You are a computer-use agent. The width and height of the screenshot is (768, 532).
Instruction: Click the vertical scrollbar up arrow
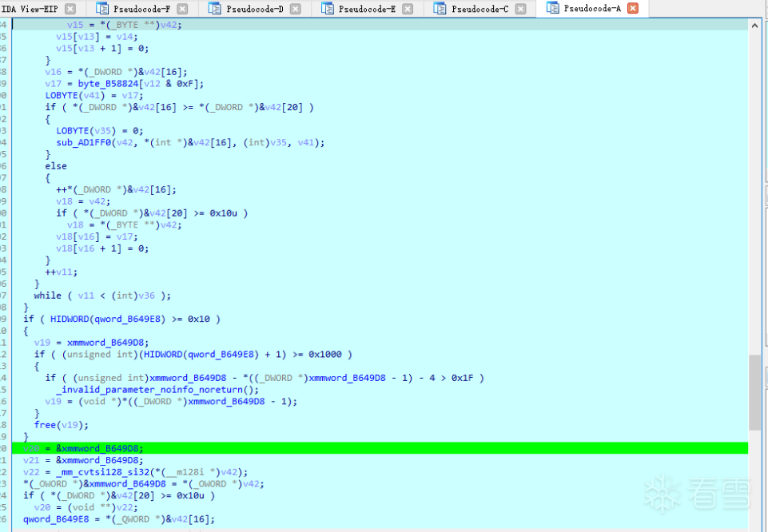(x=754, y=26)
